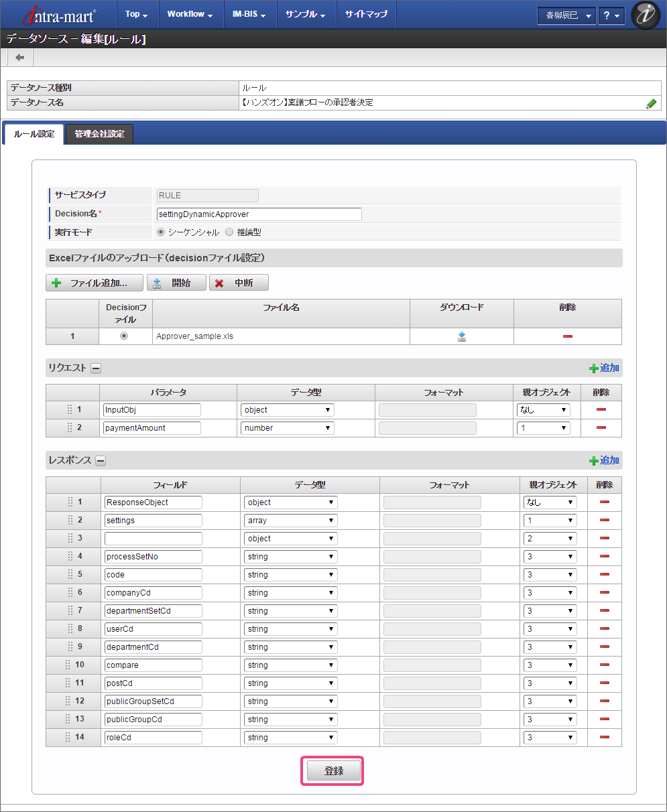Click the Decision名 input field
This screenshot has height=812, width=667.
[259, 214]
